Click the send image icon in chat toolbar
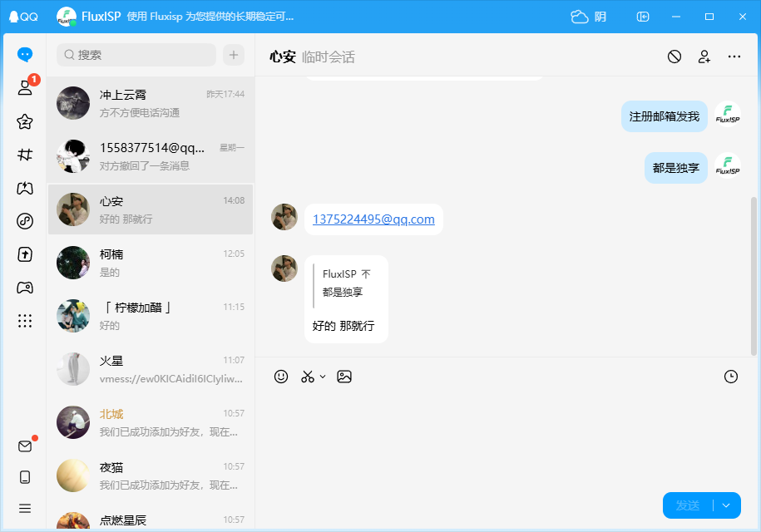The image size is (761, 532). (344, 377)
